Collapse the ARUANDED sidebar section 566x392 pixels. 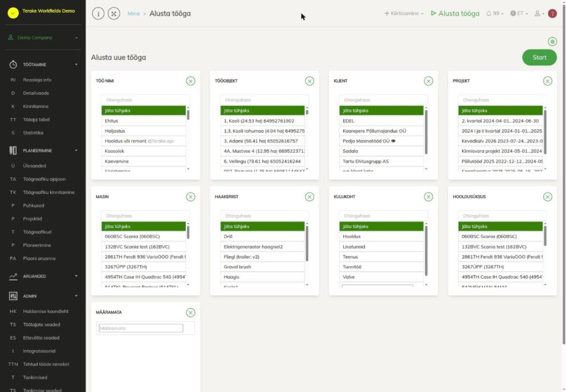click(x=43, y=276)
